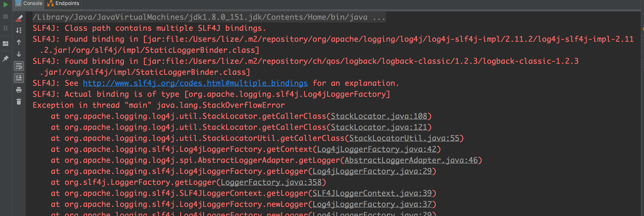Image resolution: width=644 pixels, height=216 pixels.
Task: Click the log4j-slf4j-impl/2.11.2 binding line
Action: pyautogui.click(x=333, y=45)
